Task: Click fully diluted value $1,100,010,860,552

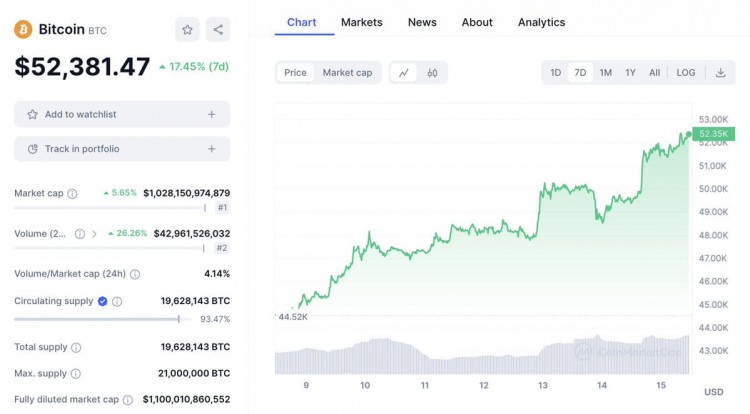Action: pos(187,399)
